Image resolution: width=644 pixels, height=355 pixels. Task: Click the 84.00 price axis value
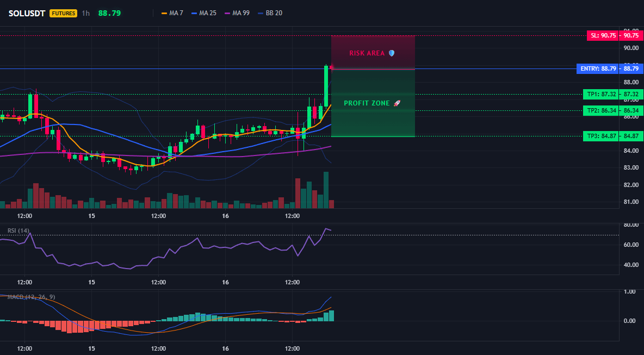click(631, 151)
